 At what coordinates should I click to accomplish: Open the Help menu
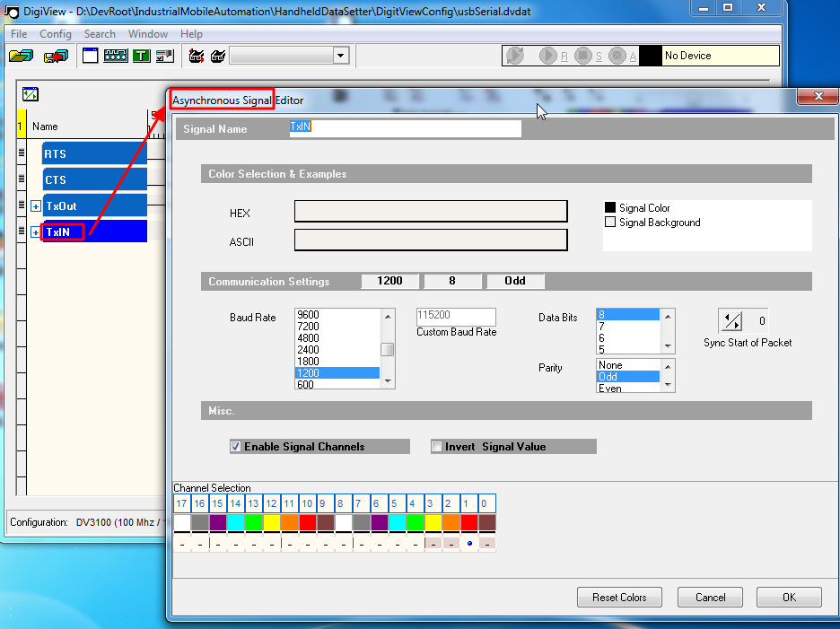coord(191,34)
